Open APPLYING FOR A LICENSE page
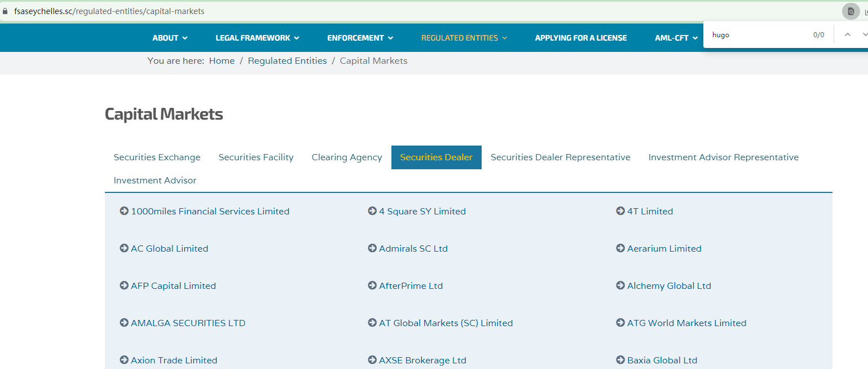Screen dimensions: 868x369 pos(580,38)
